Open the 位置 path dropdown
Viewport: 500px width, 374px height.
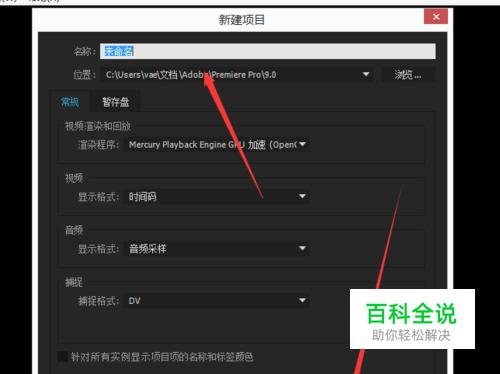pos(236,75)
